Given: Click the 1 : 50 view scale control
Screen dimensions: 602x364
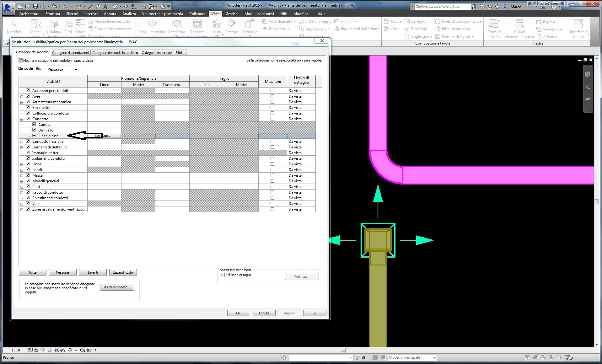Looking at the screenshot, I should [16, 350].
